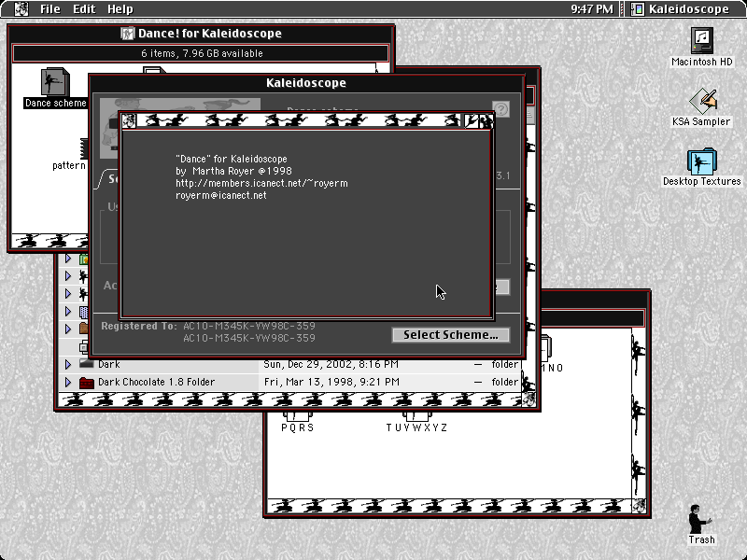Viewport: 747px width, 560px height.
Task: Click the alphabet window's vertical dancer scrollbar
Action: point(639,413)
